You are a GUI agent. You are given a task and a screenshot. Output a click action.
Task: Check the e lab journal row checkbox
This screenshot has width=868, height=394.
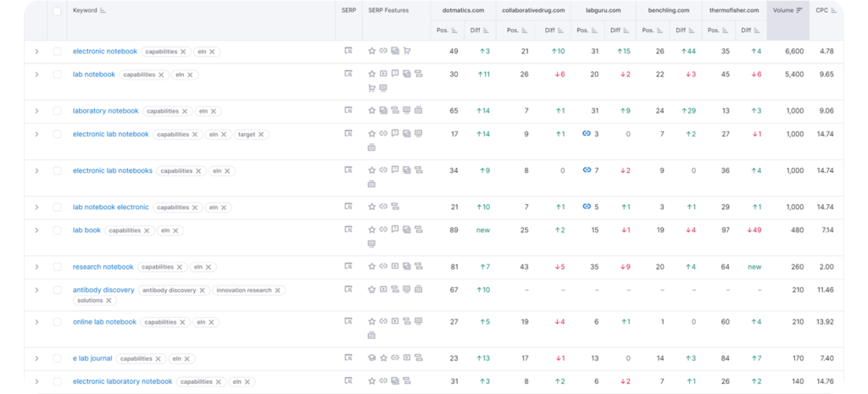[x=57, y=358]
